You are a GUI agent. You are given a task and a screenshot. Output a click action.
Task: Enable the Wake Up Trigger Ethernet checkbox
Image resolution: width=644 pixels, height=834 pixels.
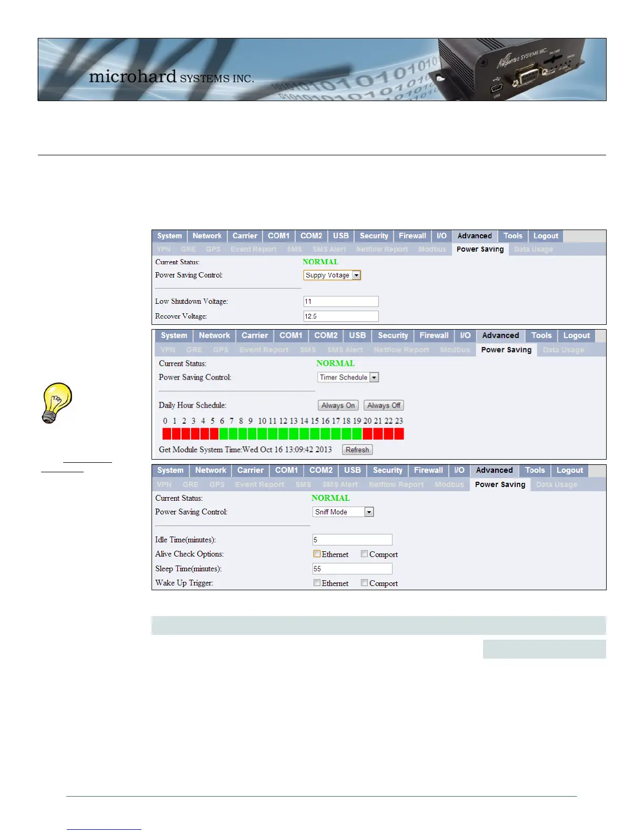click(x=317, y=583)
